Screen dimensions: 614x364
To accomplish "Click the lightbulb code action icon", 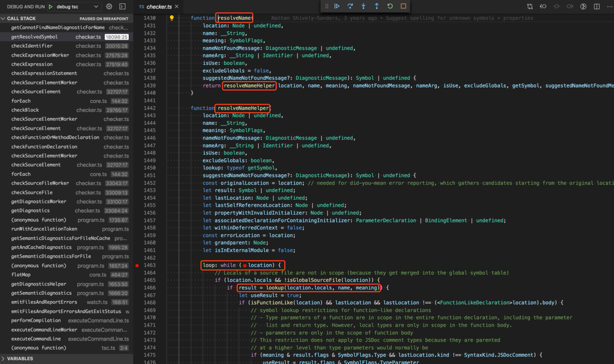I will 172,18.
